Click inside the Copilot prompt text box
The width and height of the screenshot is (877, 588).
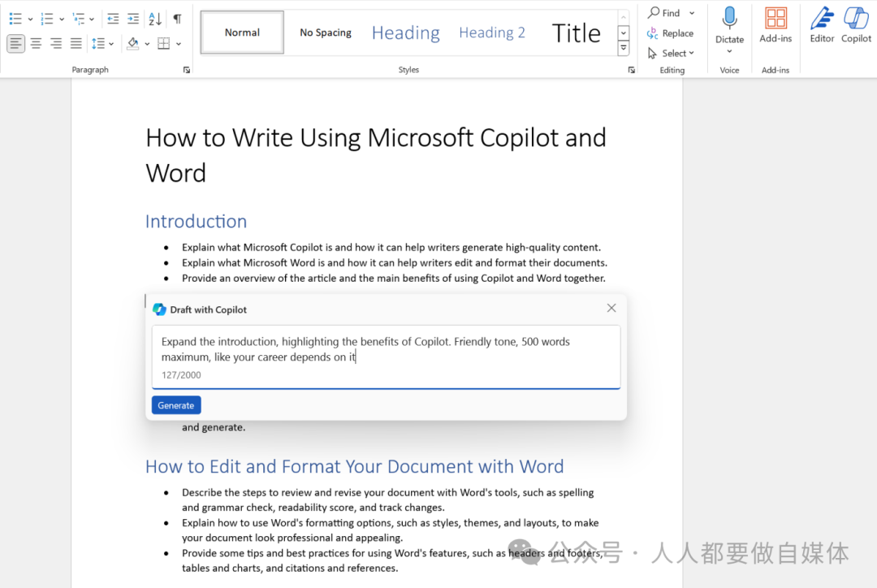tap(386, 350)
